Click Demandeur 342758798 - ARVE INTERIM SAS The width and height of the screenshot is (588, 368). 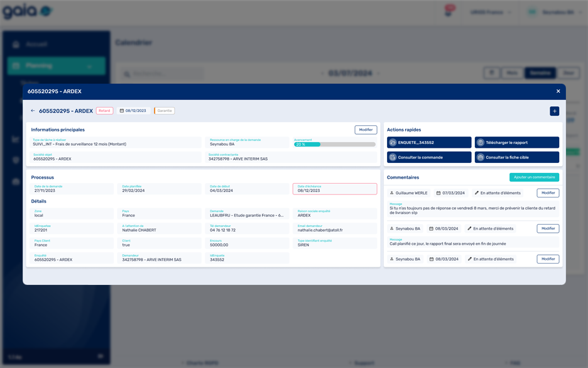click(160, 258)
